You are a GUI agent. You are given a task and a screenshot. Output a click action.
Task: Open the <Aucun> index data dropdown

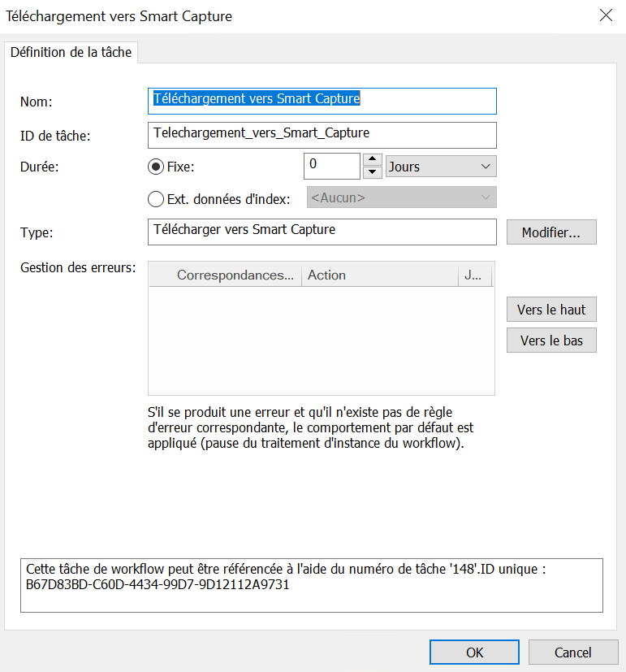402,197
